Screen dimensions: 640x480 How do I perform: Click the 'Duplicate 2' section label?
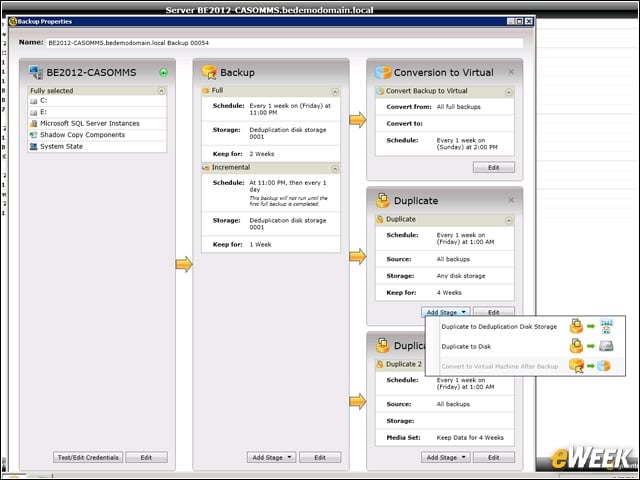click(404, 364)
